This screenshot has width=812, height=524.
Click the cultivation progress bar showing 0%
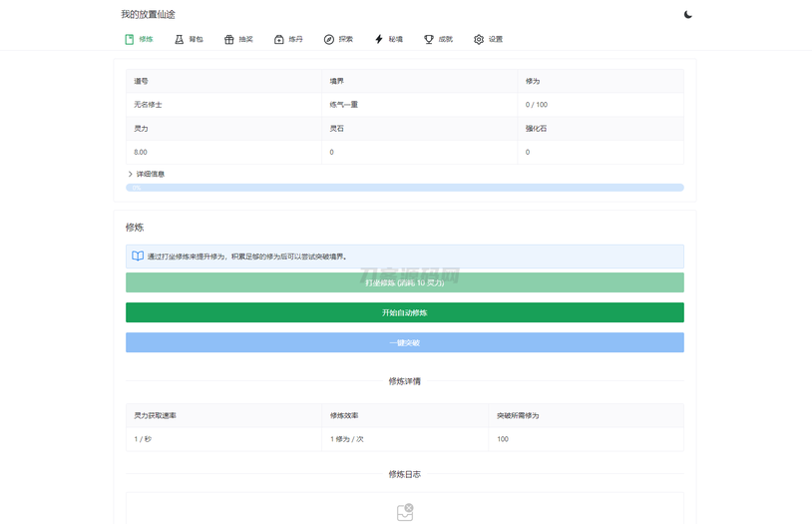coord(404,188)
